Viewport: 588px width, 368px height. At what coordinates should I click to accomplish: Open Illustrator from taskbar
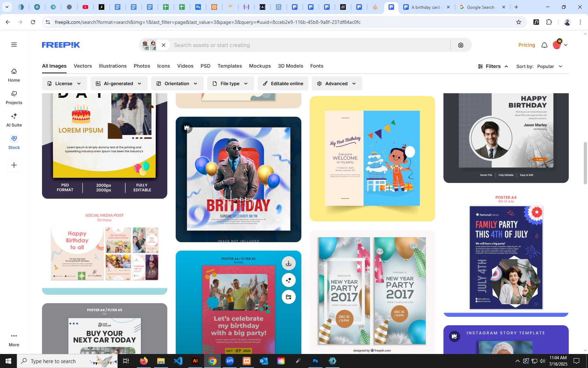[195, 361]
